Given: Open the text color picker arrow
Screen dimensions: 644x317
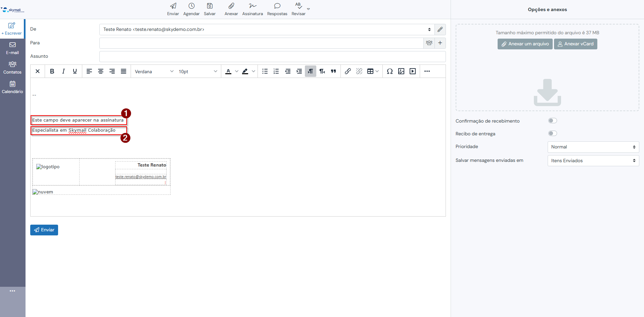Looking at the screenshot, I should (x=237, y=71).
